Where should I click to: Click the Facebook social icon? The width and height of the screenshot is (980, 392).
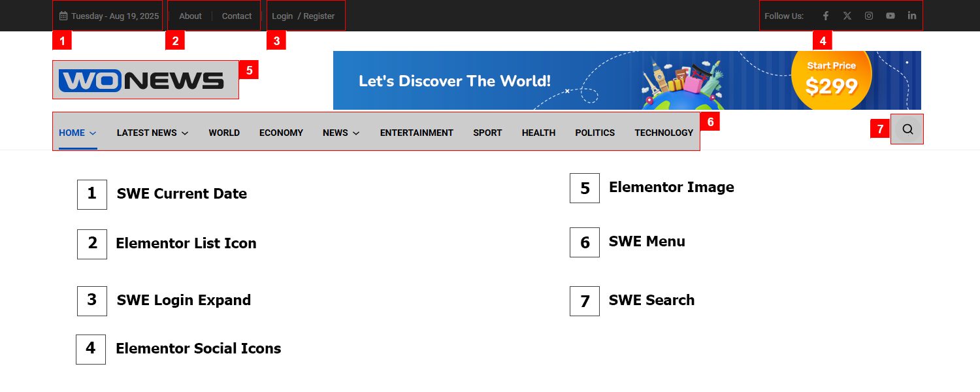[826, 16]
